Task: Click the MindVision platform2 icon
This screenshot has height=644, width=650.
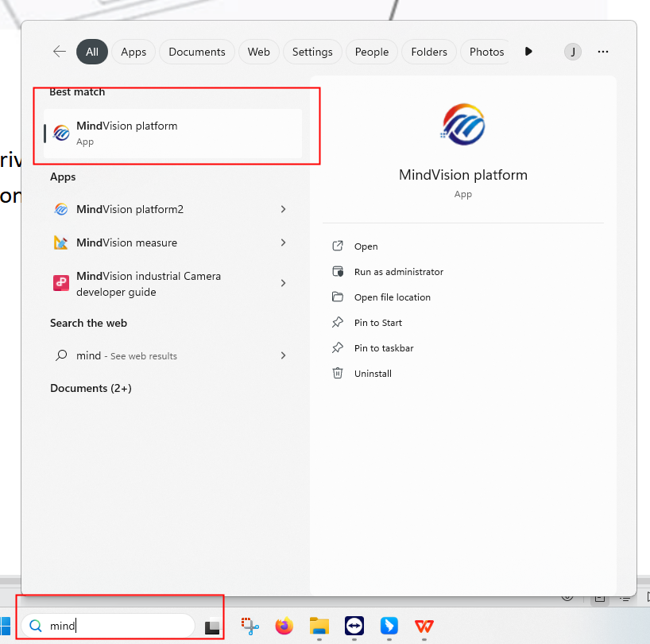Action: 61,209
